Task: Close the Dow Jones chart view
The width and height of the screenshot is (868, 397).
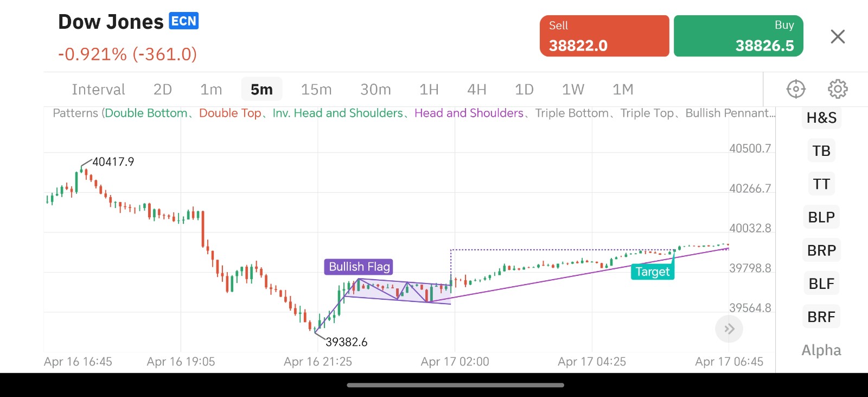Action: pos(838,37)
